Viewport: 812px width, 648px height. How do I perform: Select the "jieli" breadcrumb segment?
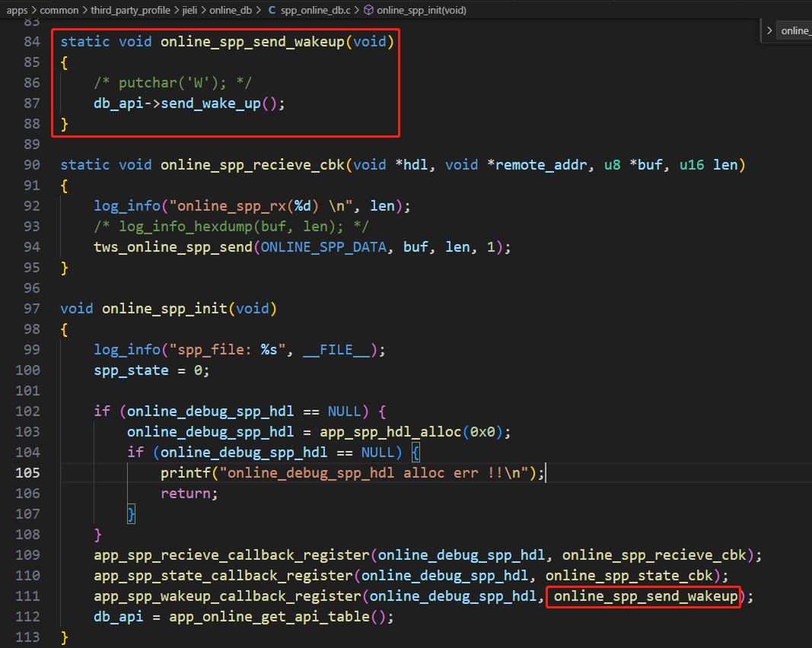(189, 11)
